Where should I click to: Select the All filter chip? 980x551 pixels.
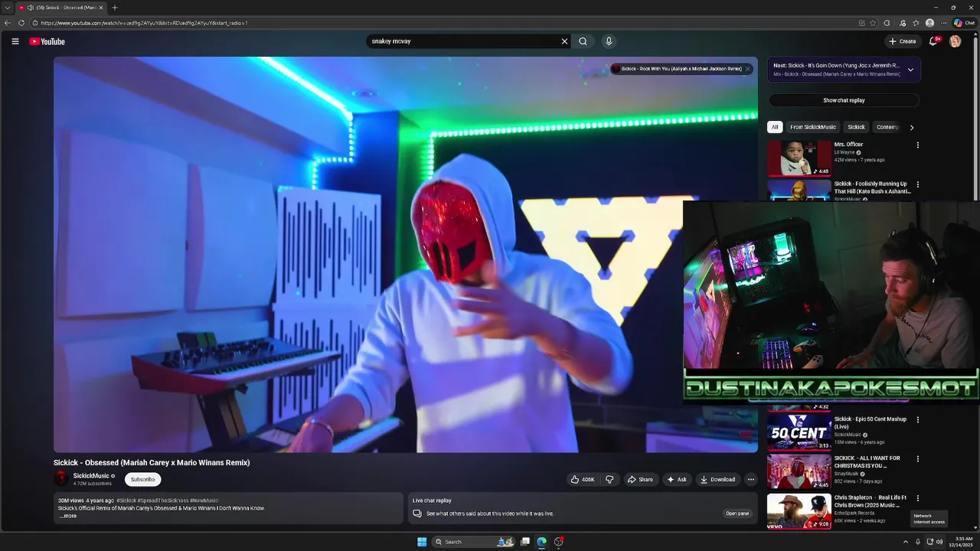[x=775, y=127]
